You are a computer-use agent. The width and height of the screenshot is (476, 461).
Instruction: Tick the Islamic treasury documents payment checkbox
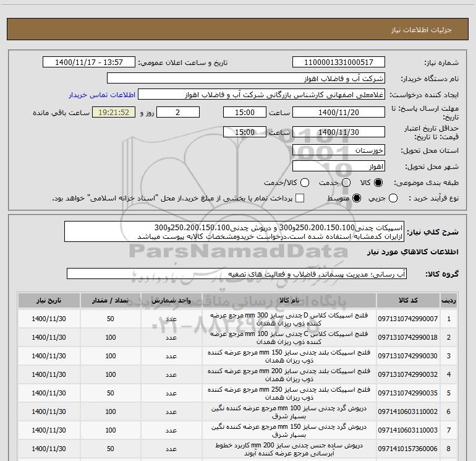[300, 198]
